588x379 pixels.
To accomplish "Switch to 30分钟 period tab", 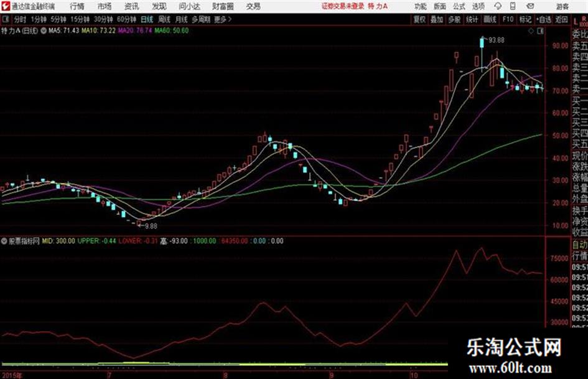I will point(103,19).
